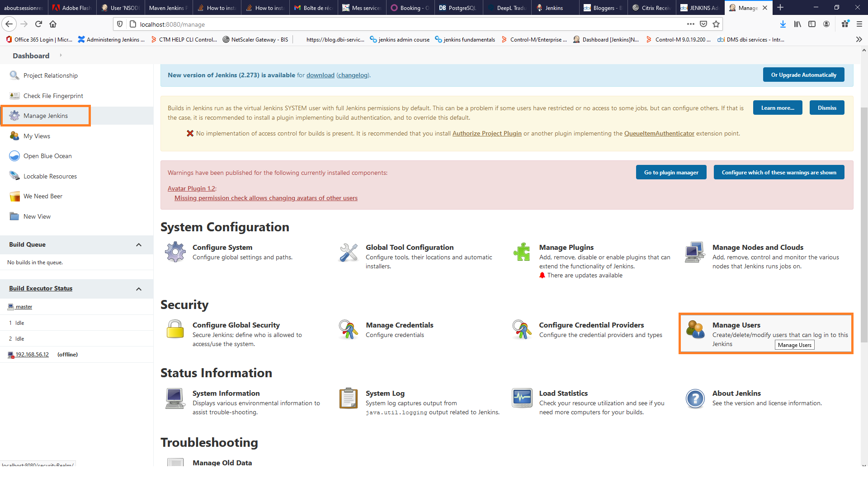The height and width of the screenshot is (487, 868).
Task: Click the Manage Plugins puzzle icon
Action: (x=522, y=252)
